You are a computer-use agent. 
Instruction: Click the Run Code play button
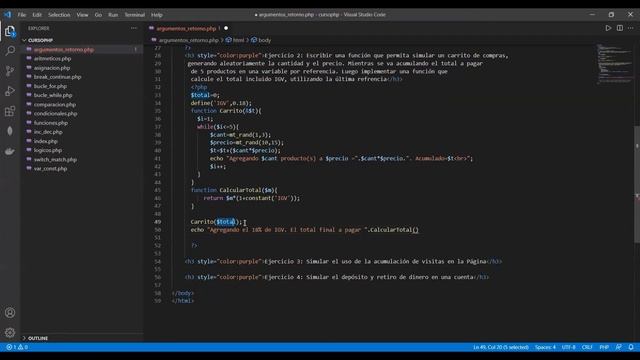[x=608, y=28]
